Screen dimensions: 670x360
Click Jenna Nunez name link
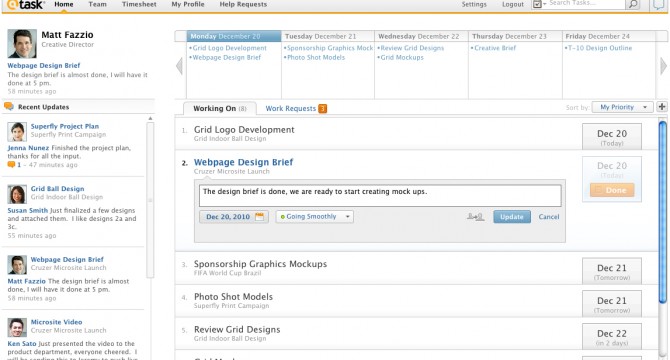(28, 148)
